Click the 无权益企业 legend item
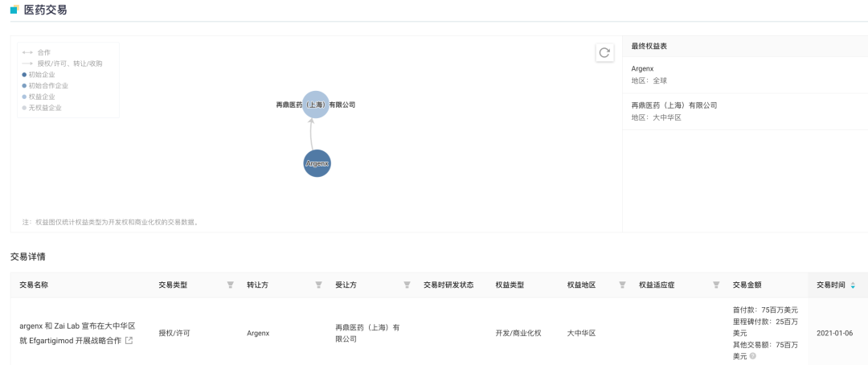 tap(42, 108)
